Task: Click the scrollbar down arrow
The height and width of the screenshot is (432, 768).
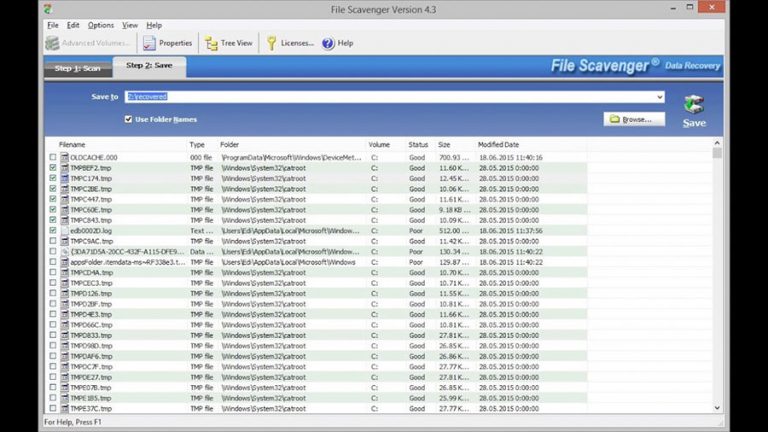Action: click(717, 408)
